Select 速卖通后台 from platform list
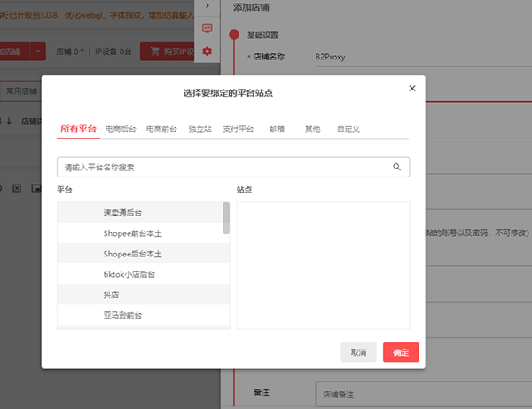 (x=121, y=213)
